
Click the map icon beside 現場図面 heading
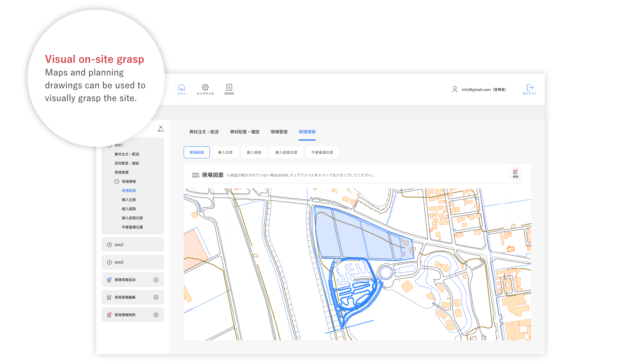point(196,175)
